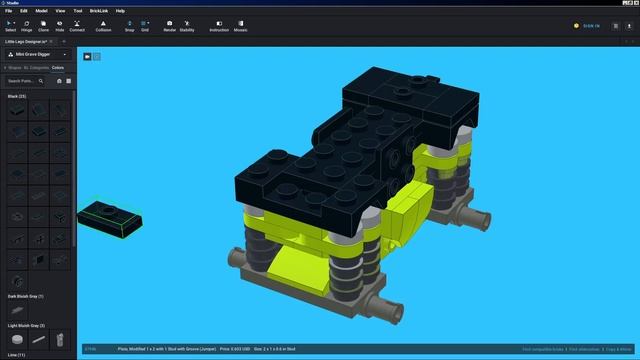Image resolution: width=640 pixels, height=360 pixels.
Task: Click Find compatible bricks in the status bar
Action: [543, 349]
